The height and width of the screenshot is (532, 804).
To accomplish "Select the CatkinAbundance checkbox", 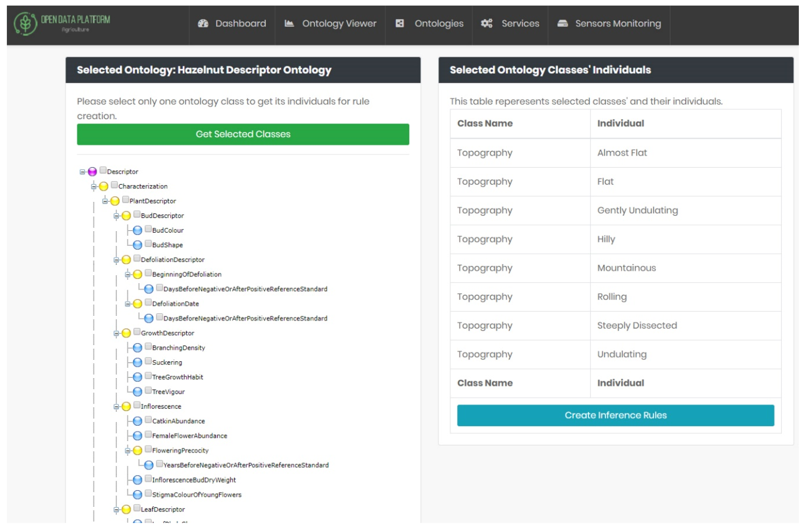I will [x=148, y=420].
